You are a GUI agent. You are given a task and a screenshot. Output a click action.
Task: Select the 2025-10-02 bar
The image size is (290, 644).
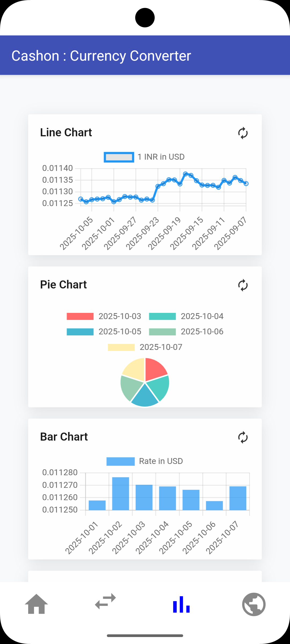[x=121, y=493]
